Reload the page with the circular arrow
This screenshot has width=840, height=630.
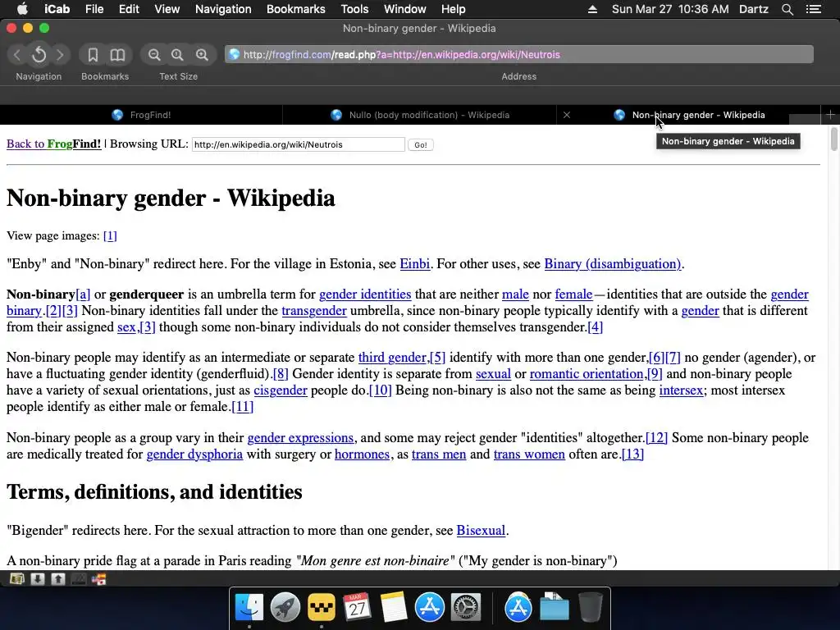pos(39,55)
